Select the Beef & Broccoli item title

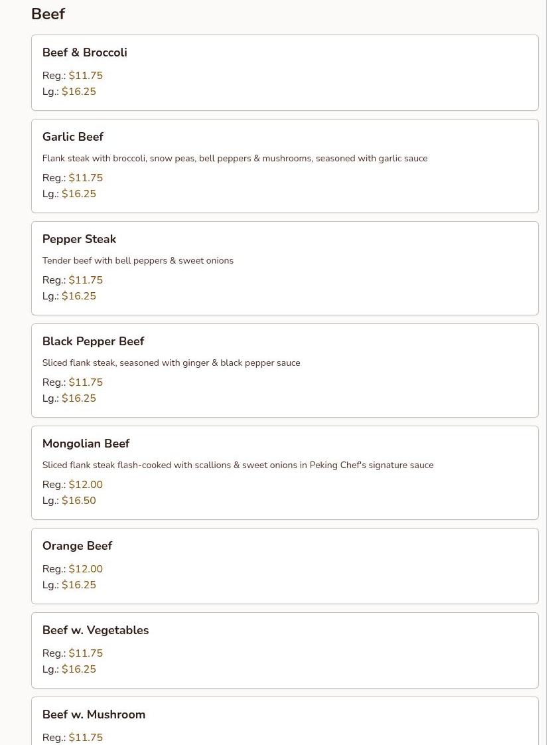84,52
